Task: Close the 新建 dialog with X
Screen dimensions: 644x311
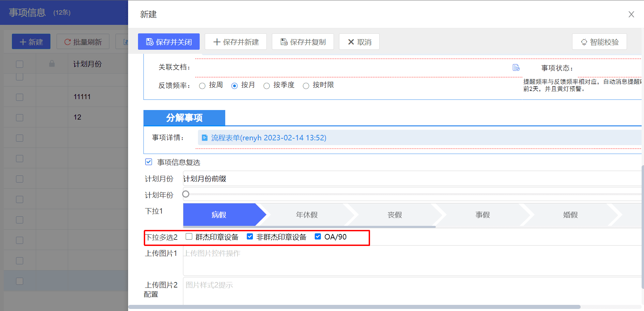Action: click(x=631, y=14)
